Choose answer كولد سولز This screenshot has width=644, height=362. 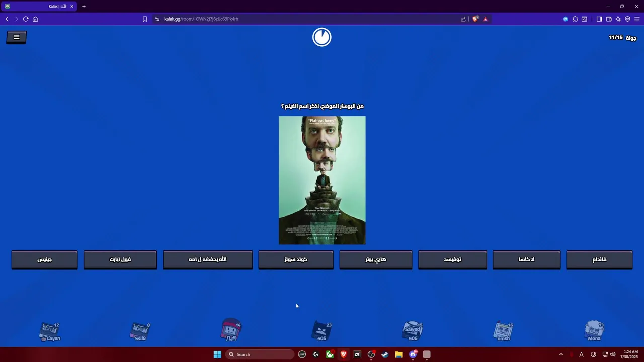coord(296,260)
